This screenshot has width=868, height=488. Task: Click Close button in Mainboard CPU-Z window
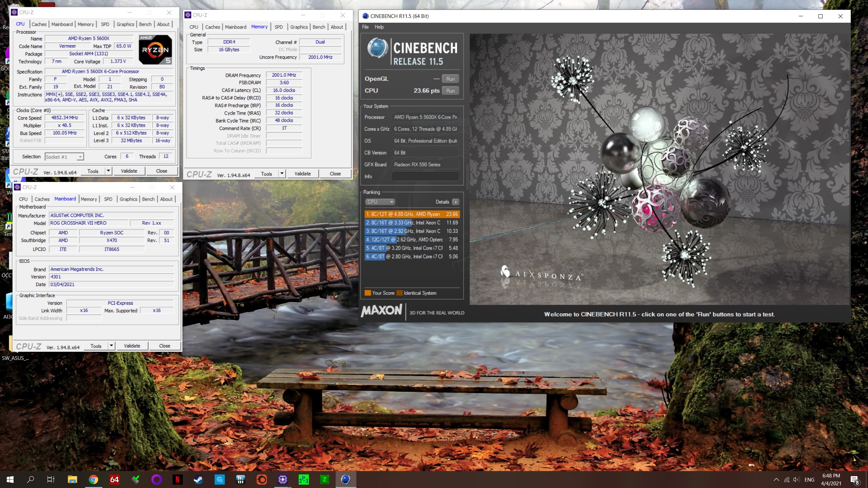(x=164, y=346)
